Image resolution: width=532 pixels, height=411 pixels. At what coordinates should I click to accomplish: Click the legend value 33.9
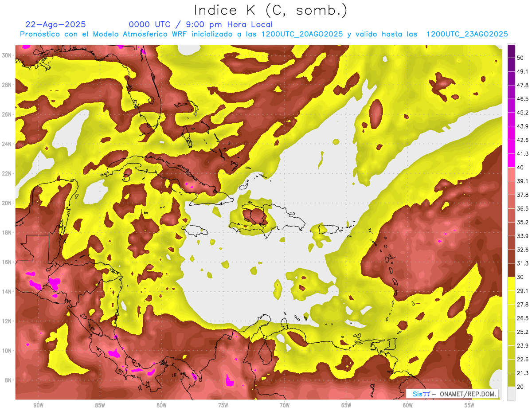[x=522, y=236]
